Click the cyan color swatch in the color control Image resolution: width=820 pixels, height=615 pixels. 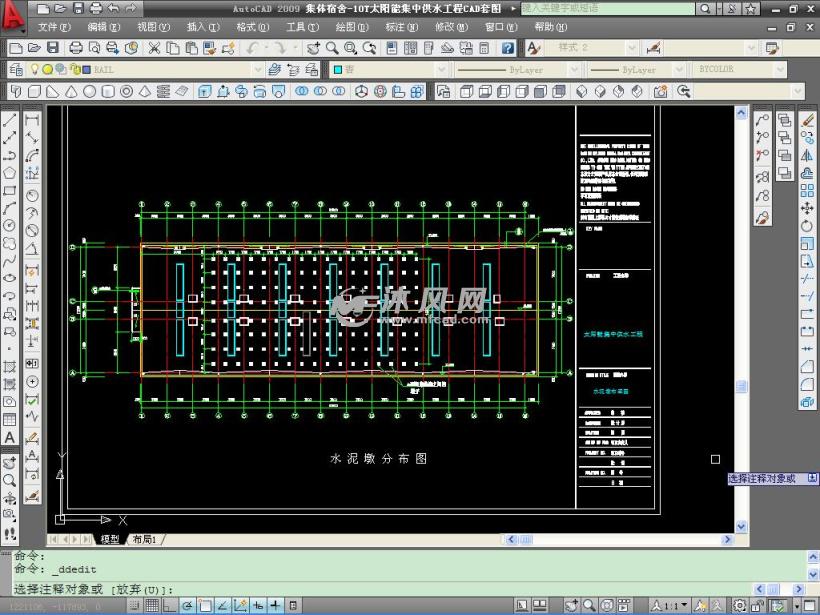coord(338,69)
